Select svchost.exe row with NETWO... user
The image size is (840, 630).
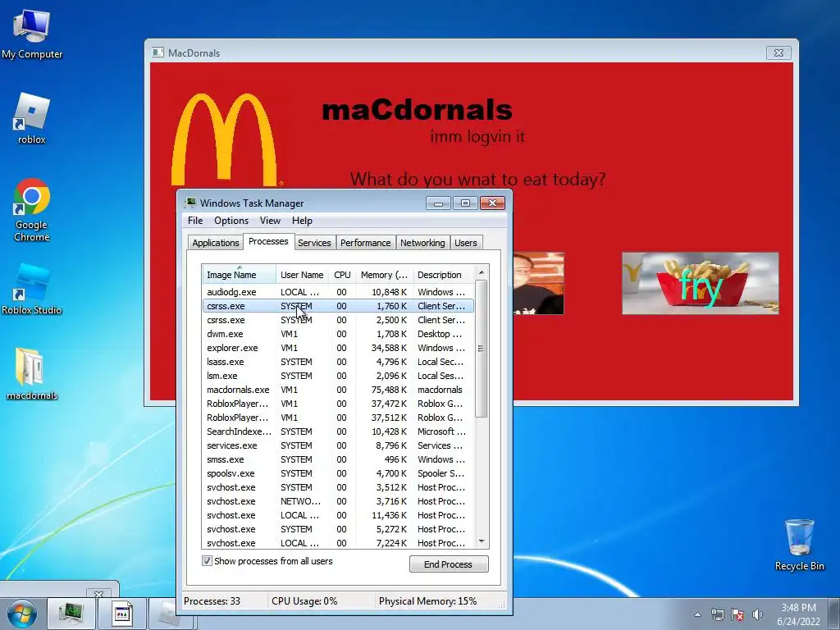(337, 501)
